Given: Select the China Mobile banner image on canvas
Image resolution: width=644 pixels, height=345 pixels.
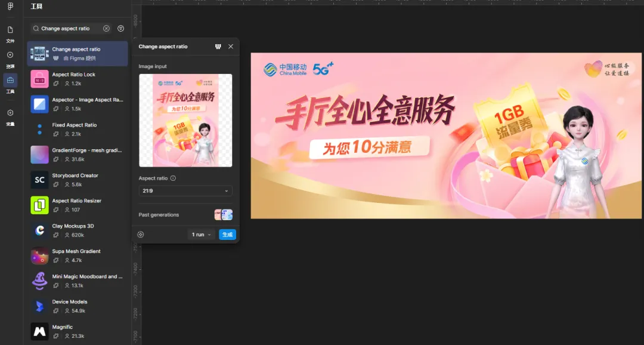Looking at the screenshot, I should coord(447,135).
